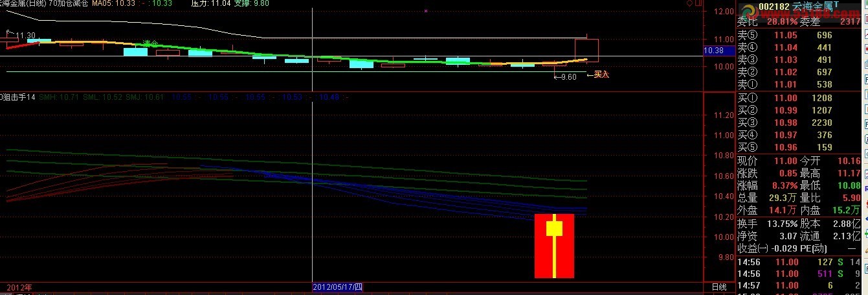Click the SMH: 10.71 readout
Screen dimensions: 868x295
pyautogui.click(x=59, y=97)
